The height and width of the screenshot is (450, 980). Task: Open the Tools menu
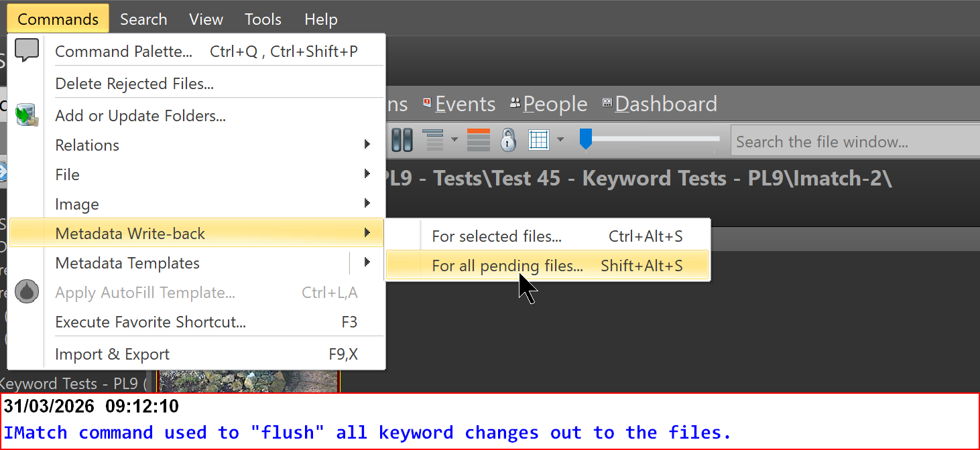coord(263,19)
